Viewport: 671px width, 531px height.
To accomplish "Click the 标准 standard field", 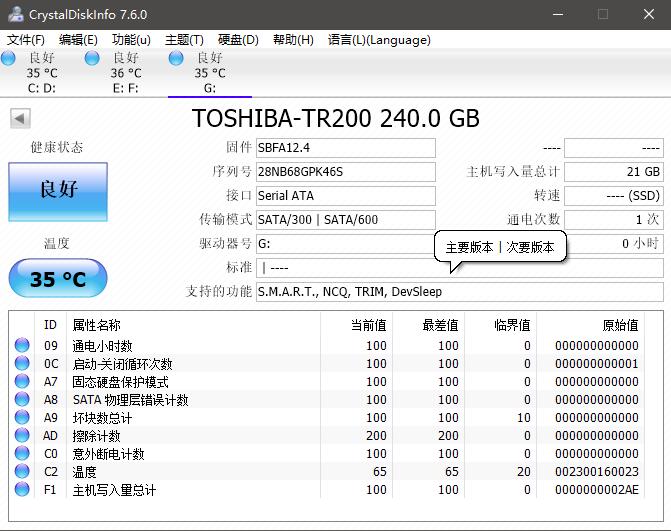I will [460, 268].
